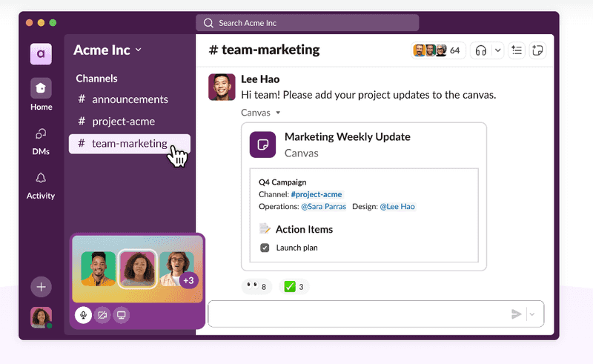Click the send message arrow
Screen dimensions: 593x364
pos(517,314)
